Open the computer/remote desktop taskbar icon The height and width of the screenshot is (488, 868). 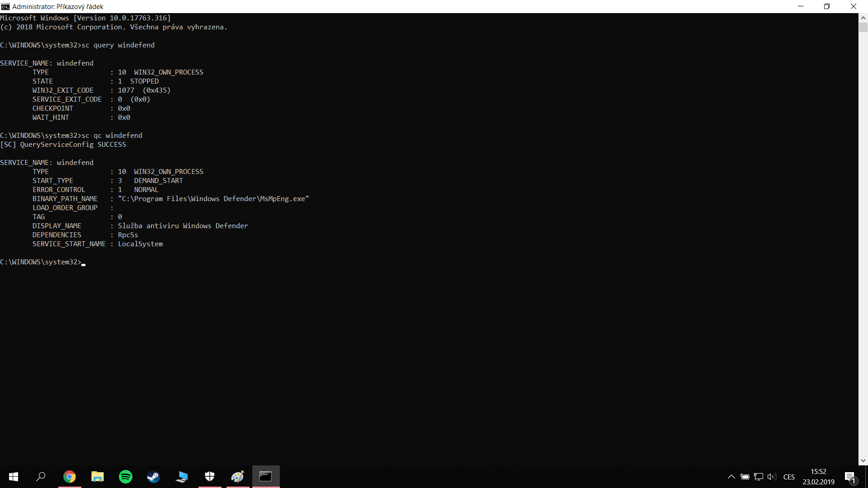pyautogui.click(x=182, y=477)
